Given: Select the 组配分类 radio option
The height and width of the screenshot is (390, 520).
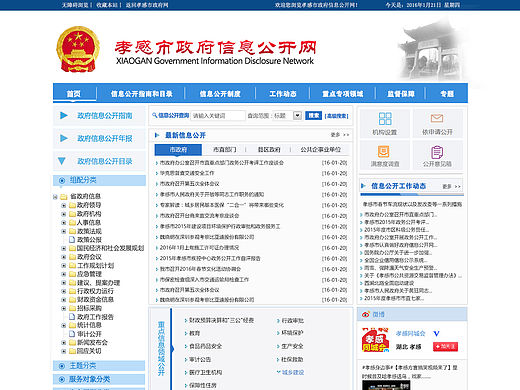Looking at the screenshot, I should click(62, 180).
